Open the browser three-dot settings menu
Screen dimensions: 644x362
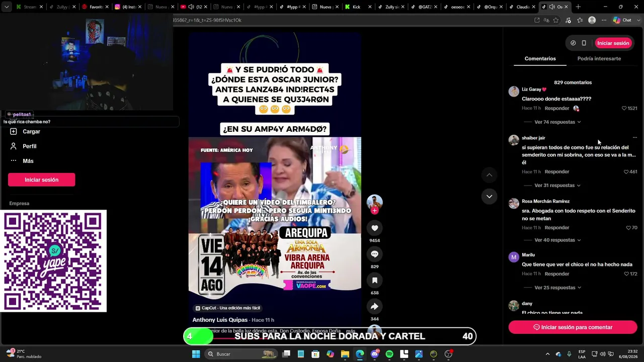click(604, 20)
